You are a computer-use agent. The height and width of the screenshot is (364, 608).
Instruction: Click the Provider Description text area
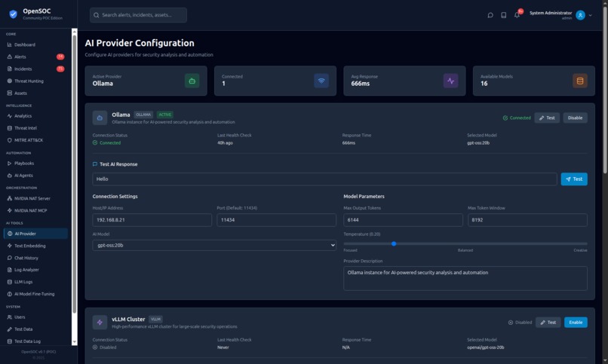point(465,278)
